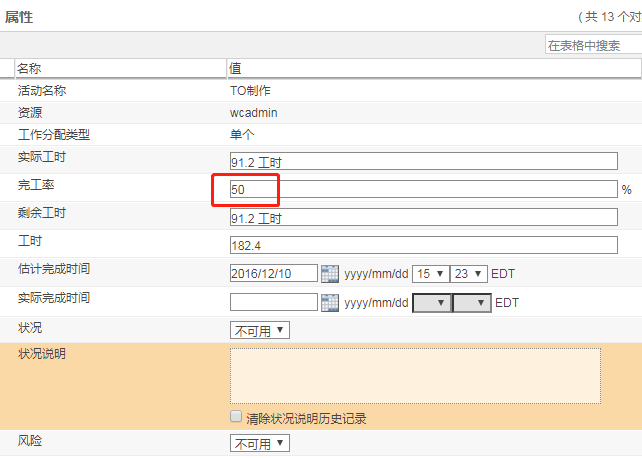Click the 估计完成时间 date field 2016/12/10
642x458 pixels.
coord(274,273)
